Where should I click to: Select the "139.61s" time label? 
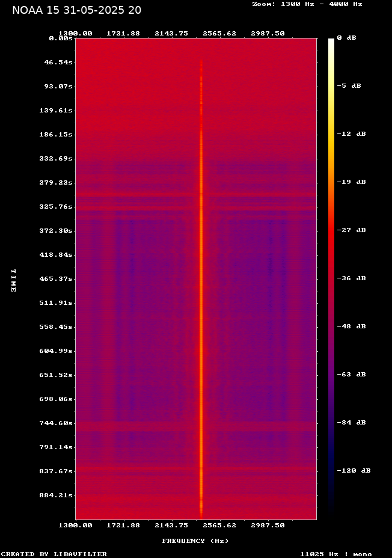pos(56,110)
